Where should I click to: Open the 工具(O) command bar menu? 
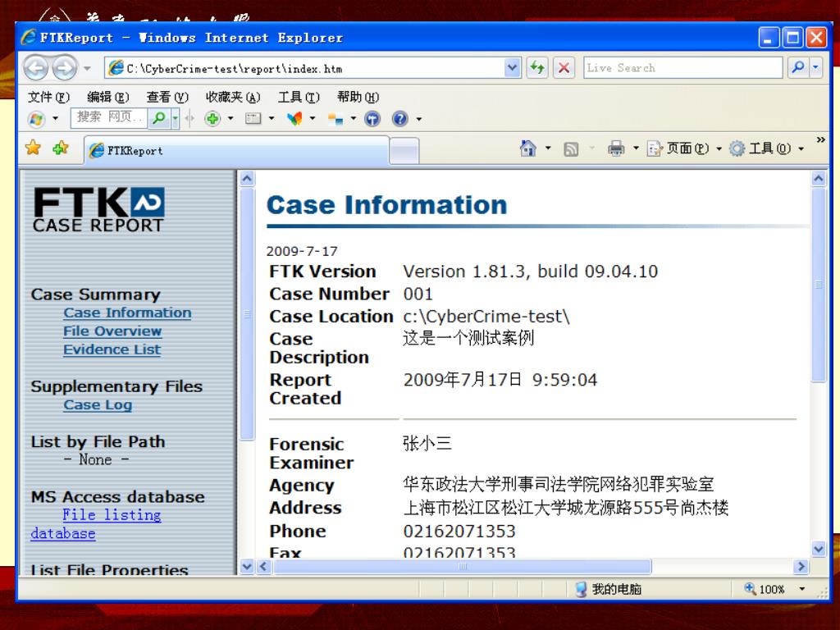tap(767, 148)
